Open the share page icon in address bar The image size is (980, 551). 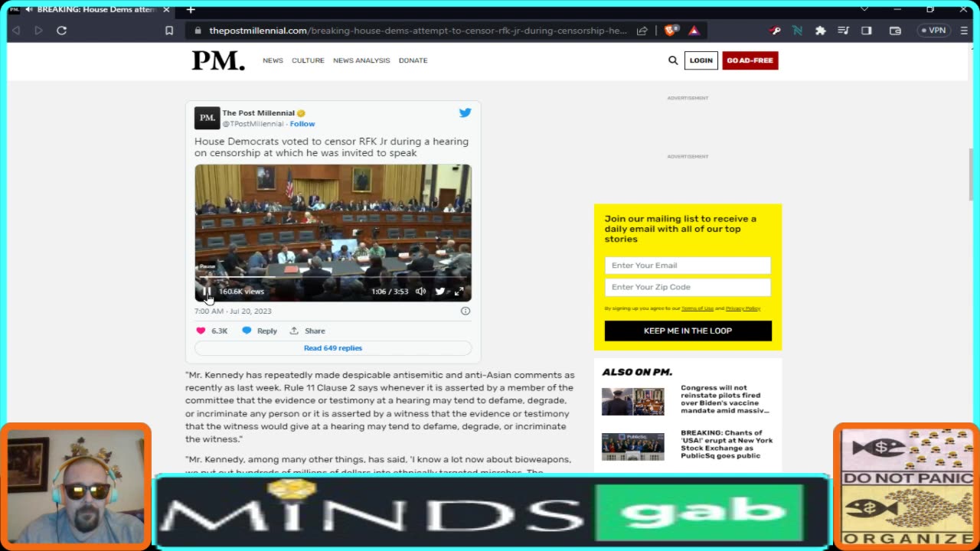(642, 31)
